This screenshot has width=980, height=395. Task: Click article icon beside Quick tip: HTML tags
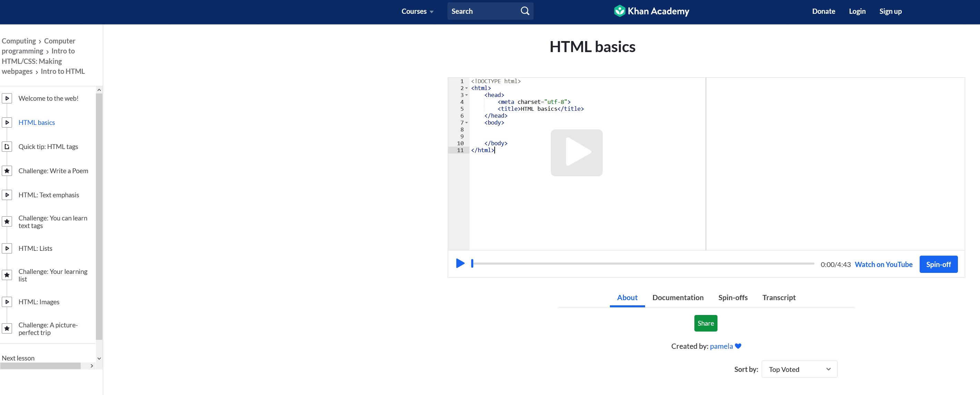[x=7, y=147]
